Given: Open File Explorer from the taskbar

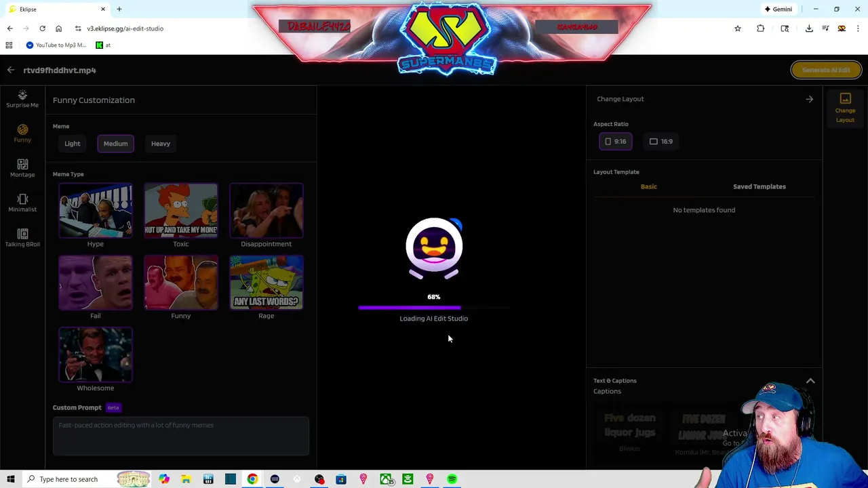Looking at the screenshot, I should coord(186,479).
